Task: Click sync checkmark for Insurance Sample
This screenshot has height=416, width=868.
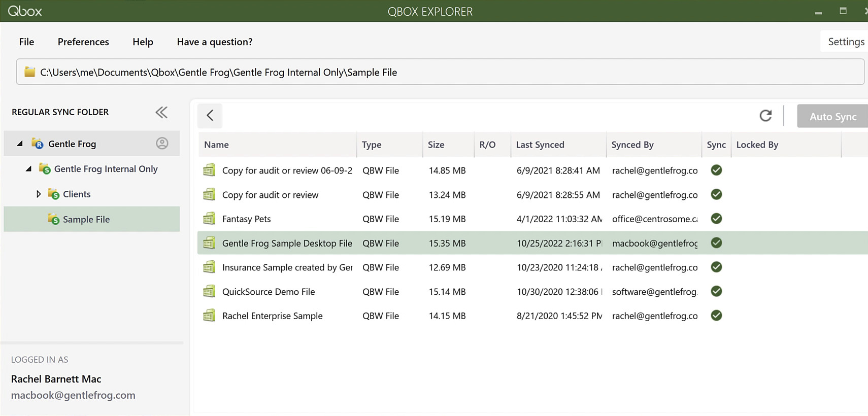Action: (x=716, y=267)
